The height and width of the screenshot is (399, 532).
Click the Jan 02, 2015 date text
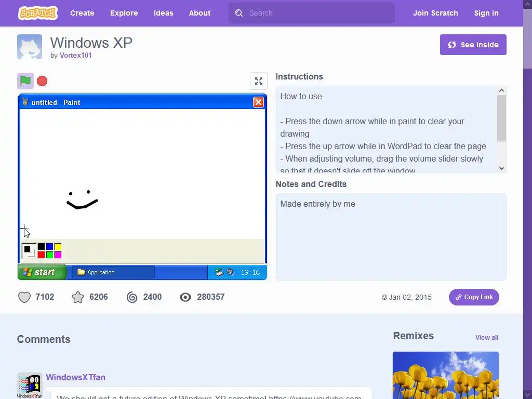[410, 297]
